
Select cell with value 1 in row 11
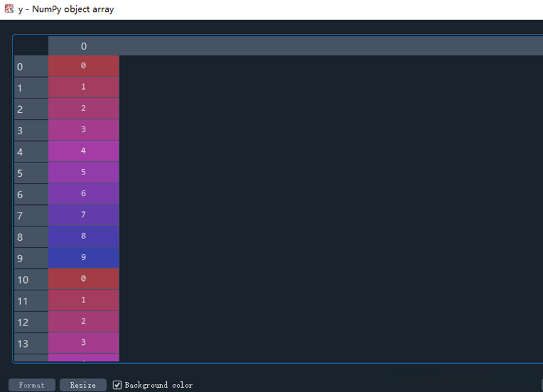(83, 300)
